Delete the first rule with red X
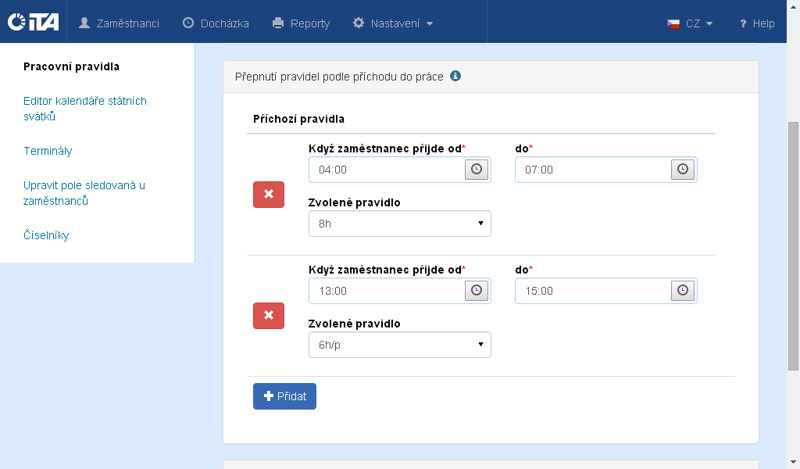The height and width of the screenshot is (469, 800). pyautogui.click(x=268, y=196)
